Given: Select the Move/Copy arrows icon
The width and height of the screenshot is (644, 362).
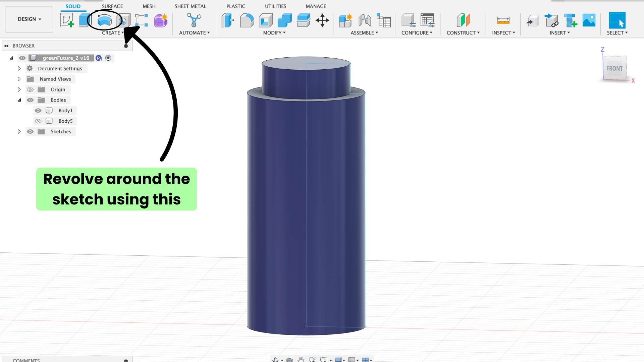Looking at the screenshot, I should coord(322,20).
